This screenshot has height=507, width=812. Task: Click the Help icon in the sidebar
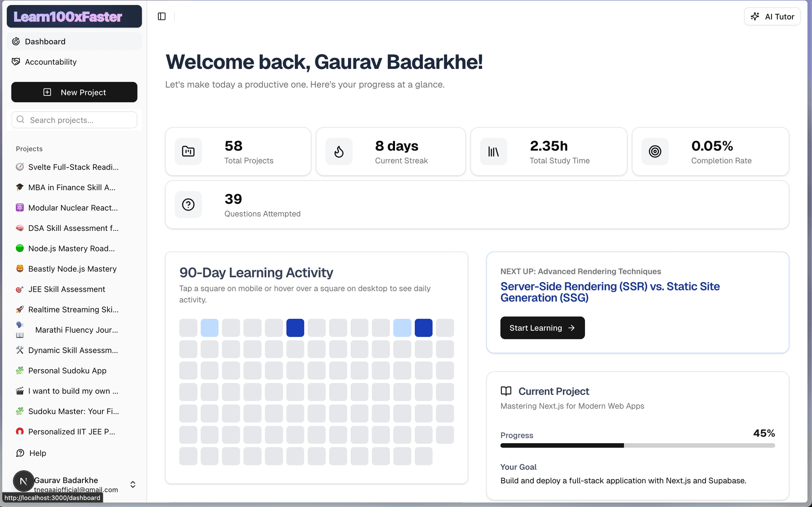(19, 453)
